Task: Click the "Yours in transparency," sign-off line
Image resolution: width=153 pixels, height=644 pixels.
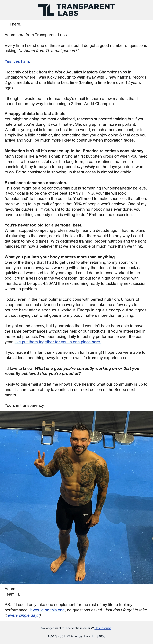Action: point(24,405)
